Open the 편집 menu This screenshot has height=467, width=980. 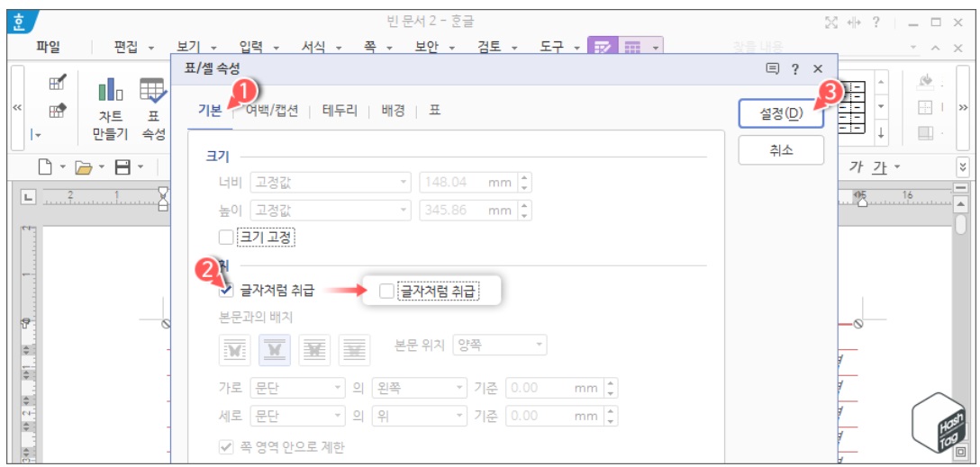pyautogui.click(x=125, y=48)
